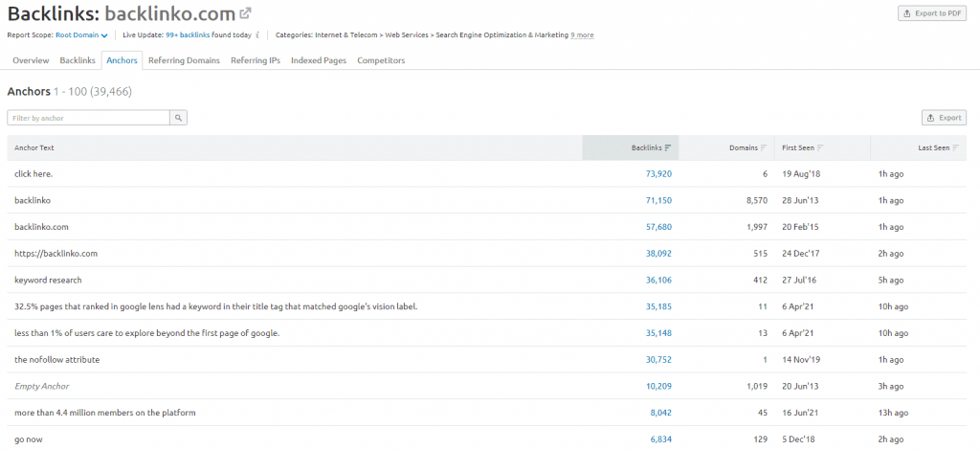The height and width of the screenshot is (450, 980).
Task: Click last seen value 13h ago
Action: coord(893,413)
